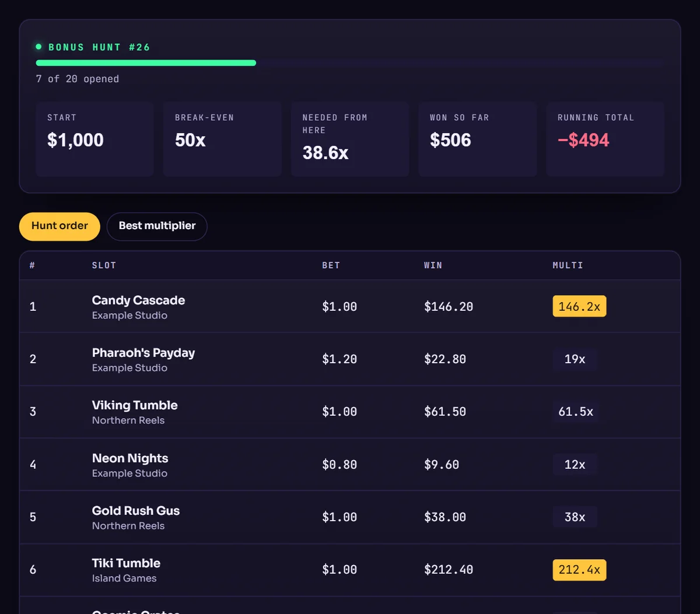
Task: Click the 146.2x multiplier badge
Action: [x=579, y=306]
